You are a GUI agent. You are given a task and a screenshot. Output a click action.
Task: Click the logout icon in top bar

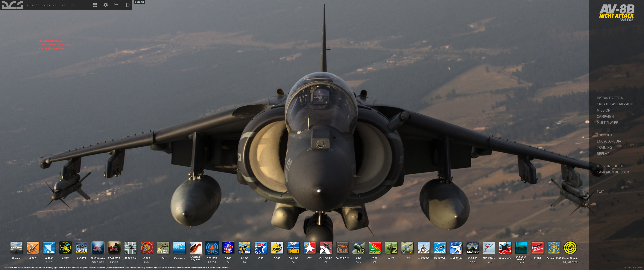coord(128,5)
